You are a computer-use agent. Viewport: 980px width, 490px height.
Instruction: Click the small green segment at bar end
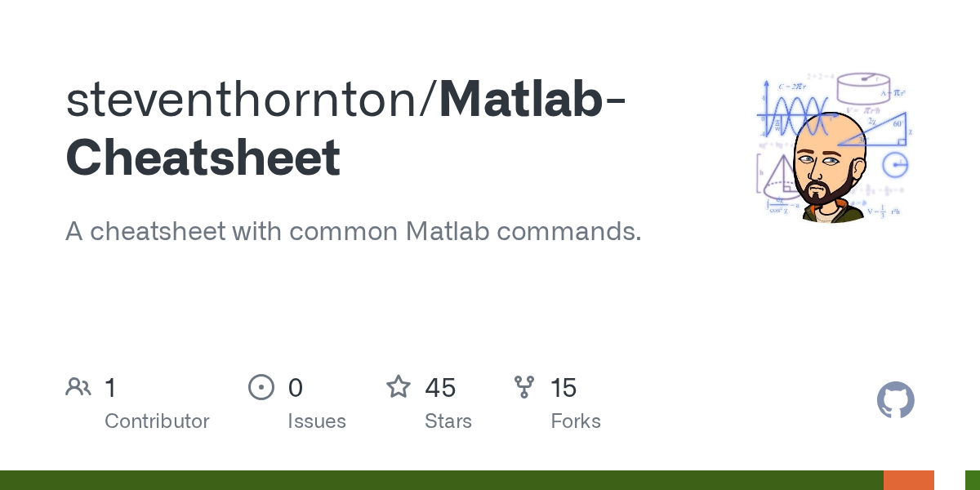coord(972,480)
